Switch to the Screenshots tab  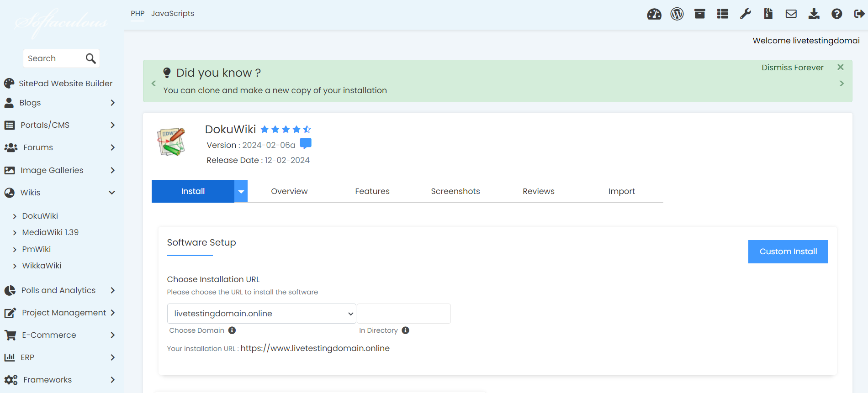(x=455, y=191)
